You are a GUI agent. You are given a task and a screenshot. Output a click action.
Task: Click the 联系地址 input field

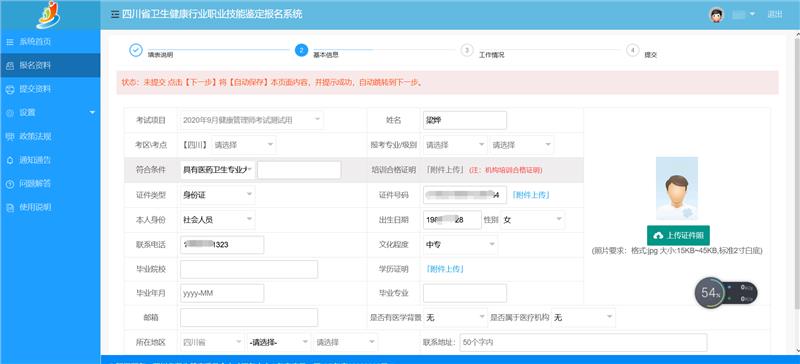point(583,343)
